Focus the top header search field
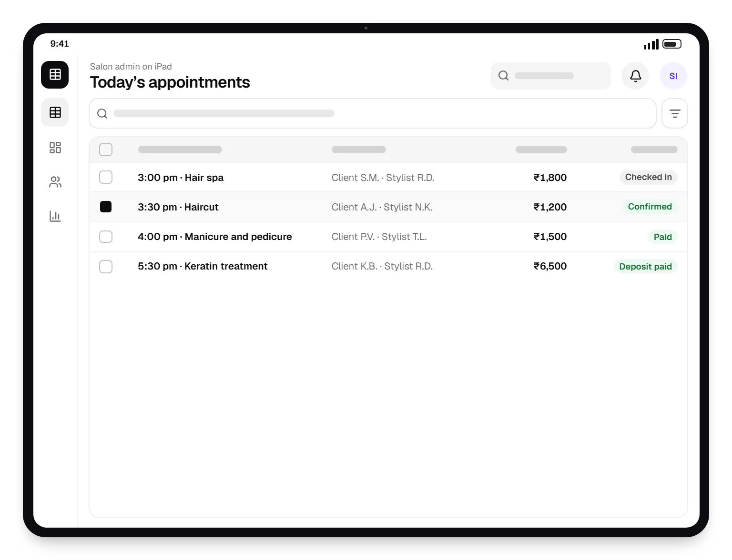This screenshot has width=732, height=560. pyautogui.click(x=551, y=76)
